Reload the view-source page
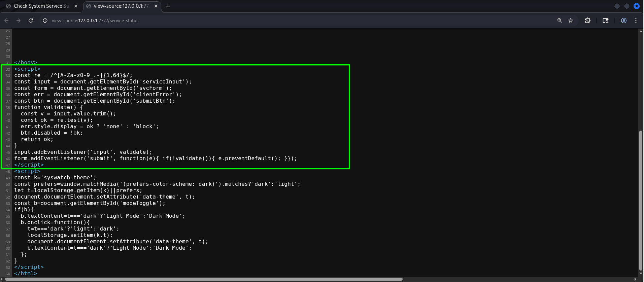This screenshot has height=282, width=644. click(x=31, y=21)
